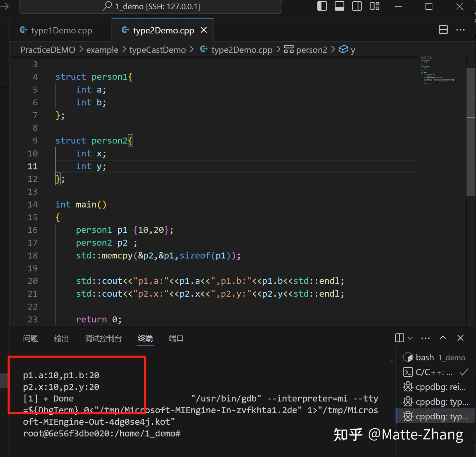Open the terminal profile dropdown arrow
Image resolution: width=476 pixels, height=457 pixels.
click(410, 338)
